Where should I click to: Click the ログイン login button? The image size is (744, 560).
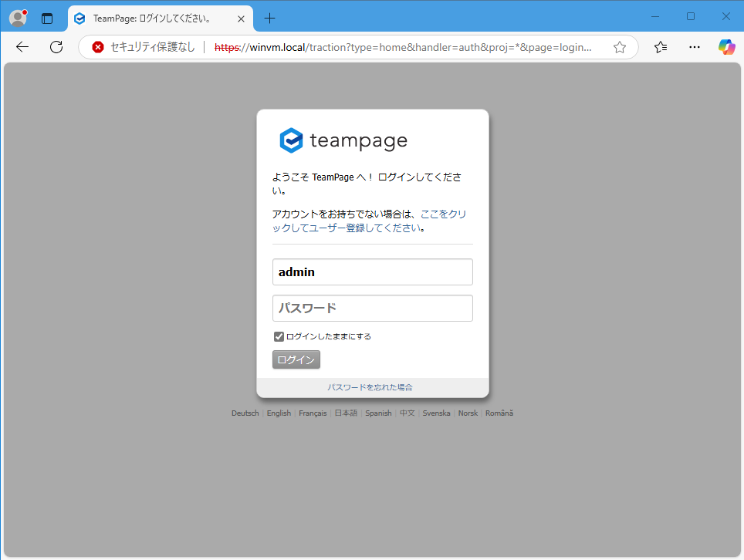coord(296,359)
